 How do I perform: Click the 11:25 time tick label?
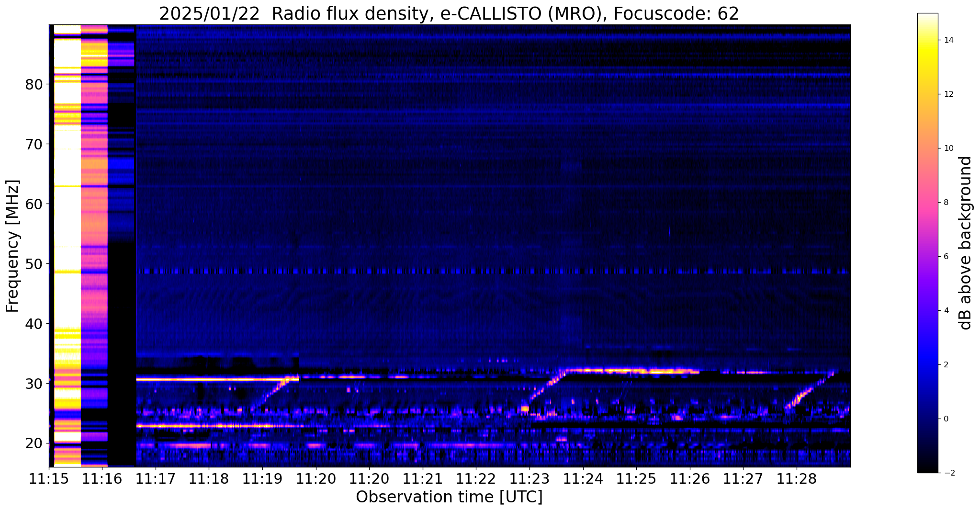[x=636, y=479]
